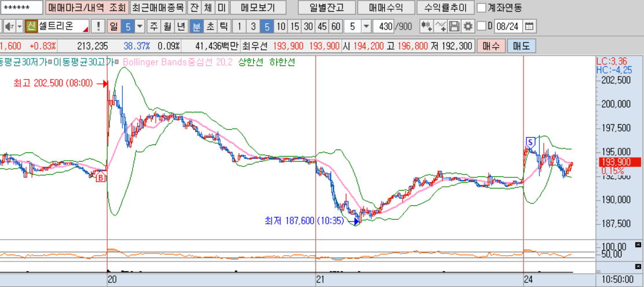Click the masked account number field
The image size is (644, 287).
click(x=22, y=8)
